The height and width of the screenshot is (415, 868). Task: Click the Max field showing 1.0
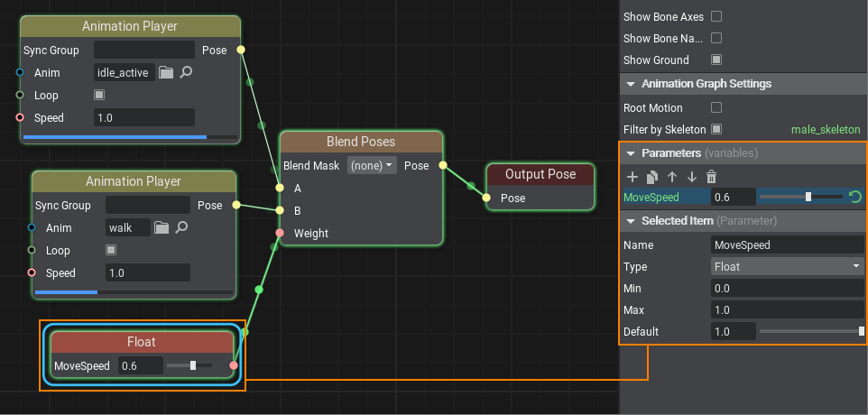[x=787, y=309]
